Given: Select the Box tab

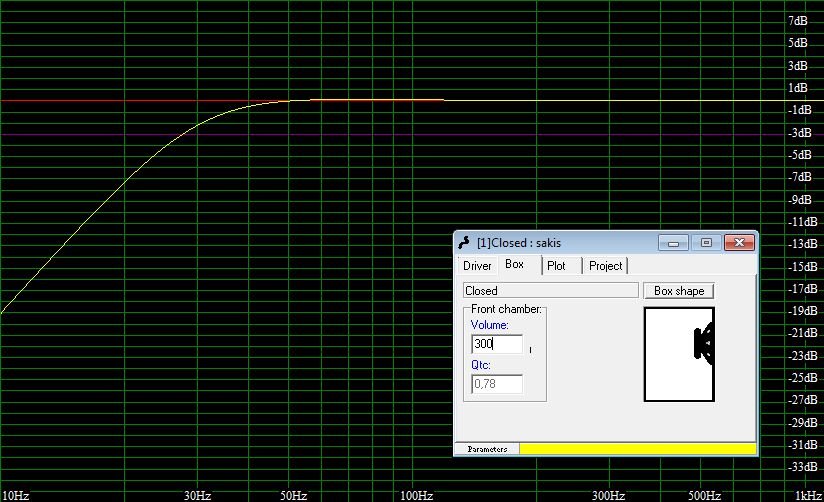Looking at the screenshot, I should (x=514, y=264).
